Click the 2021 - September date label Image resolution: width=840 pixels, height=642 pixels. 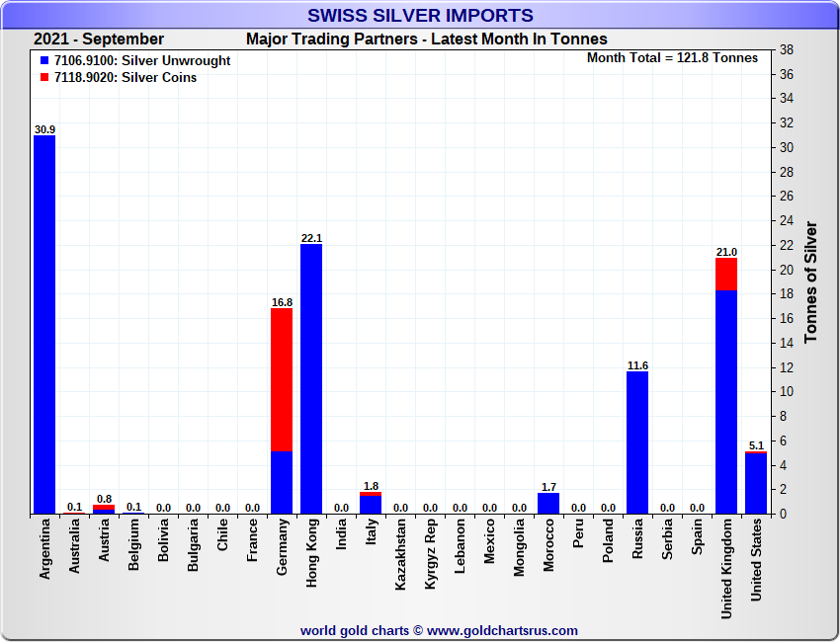(99, 40)
